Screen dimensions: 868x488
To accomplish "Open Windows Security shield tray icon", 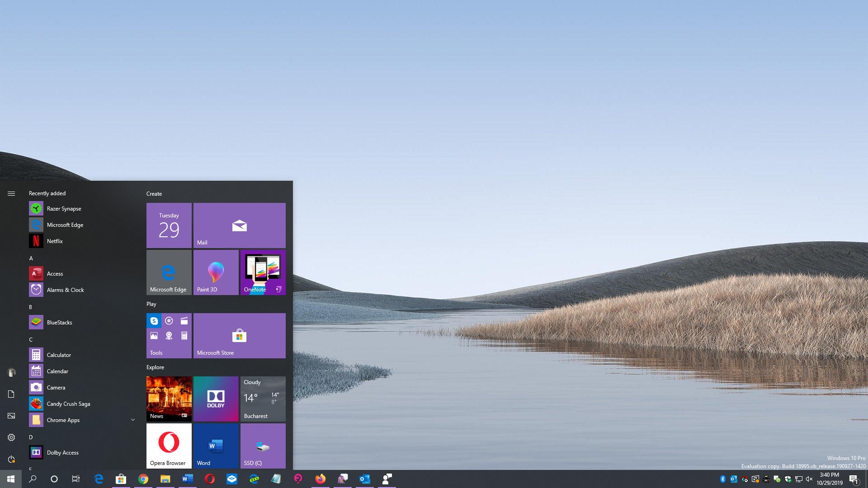I will click(788, 479).
